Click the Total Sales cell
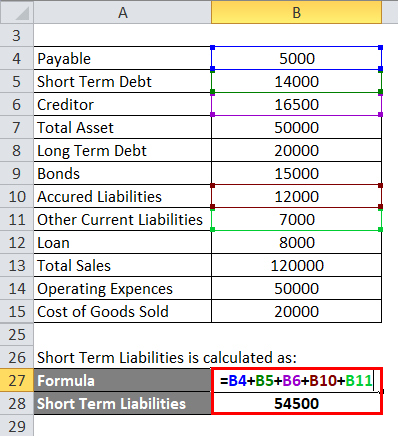This screenshot has height=436, width=398. coord(122,265)
